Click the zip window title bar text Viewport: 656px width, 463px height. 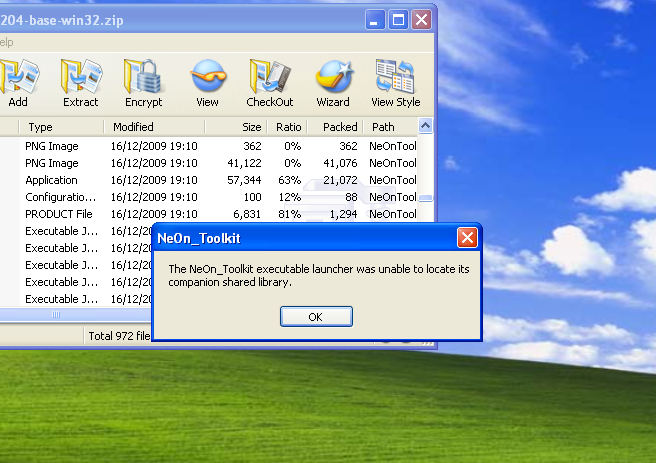(62, 20)
